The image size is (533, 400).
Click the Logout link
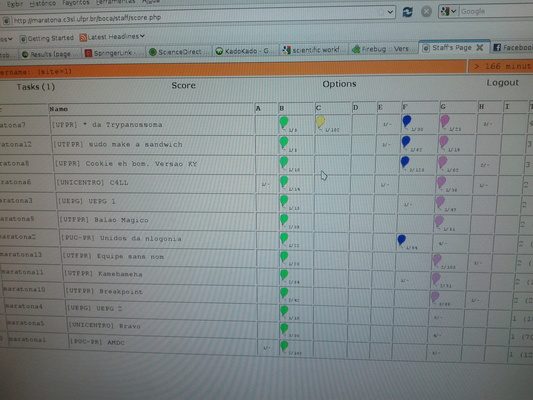pyautogui.click(x=502, y=83)
